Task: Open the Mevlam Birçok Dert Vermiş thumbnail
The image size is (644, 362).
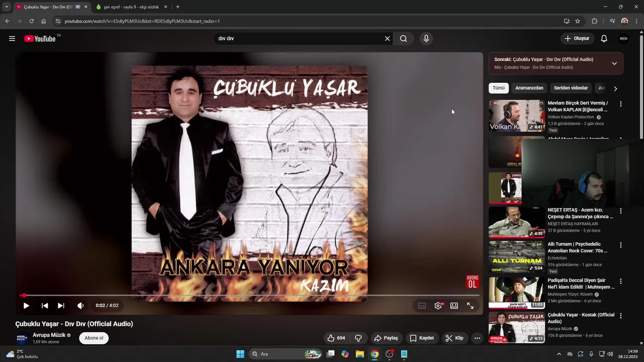Action: click(517, 116)
